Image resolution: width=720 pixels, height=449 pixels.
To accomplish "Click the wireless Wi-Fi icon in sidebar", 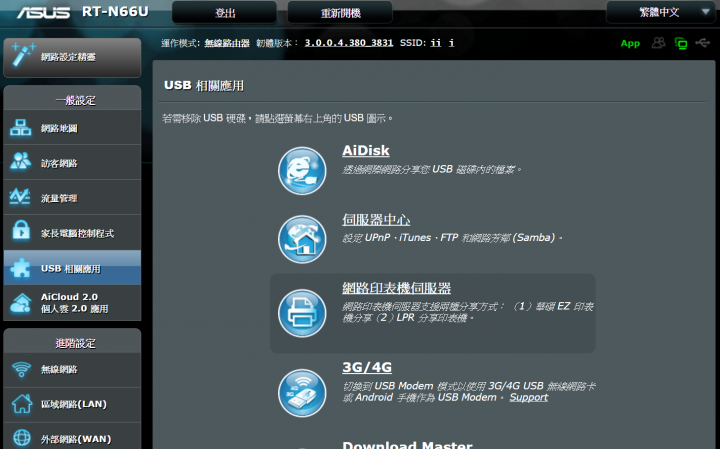I will tap(21, 369).
